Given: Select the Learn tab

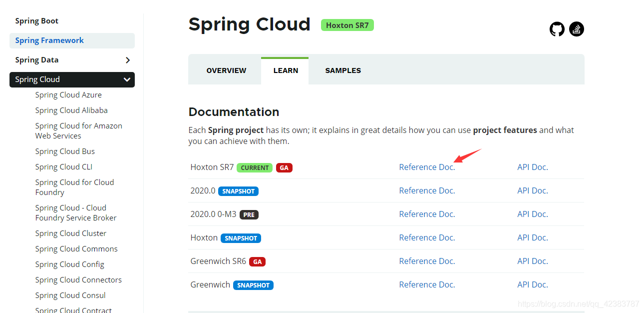Looking at the screenshot, I should pos(286,70).
